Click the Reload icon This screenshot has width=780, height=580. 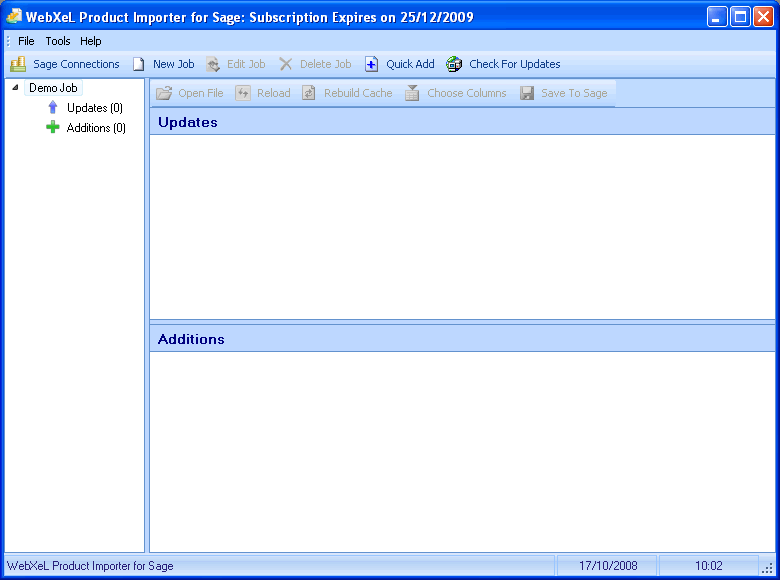tap(243, 93)
